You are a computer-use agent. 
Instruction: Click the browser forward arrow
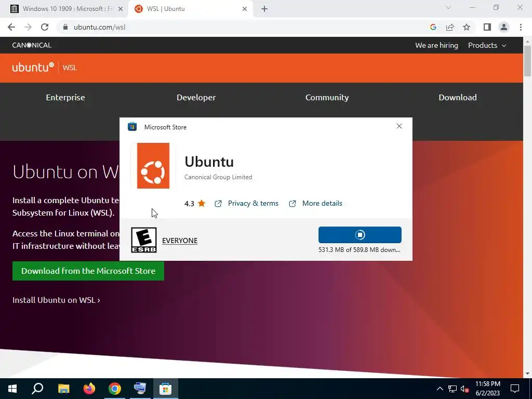28,27
